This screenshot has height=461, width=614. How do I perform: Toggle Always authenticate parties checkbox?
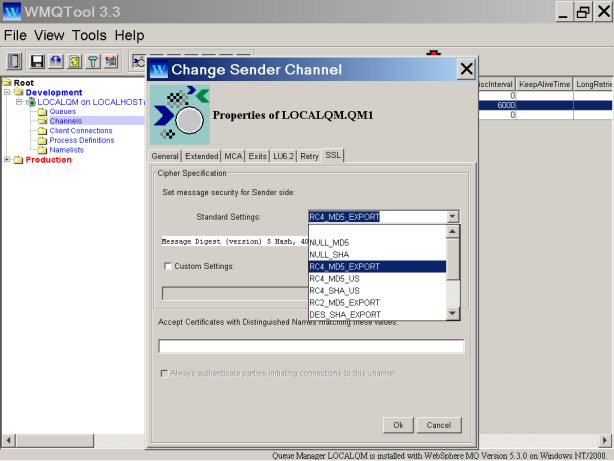coord(164,373)
